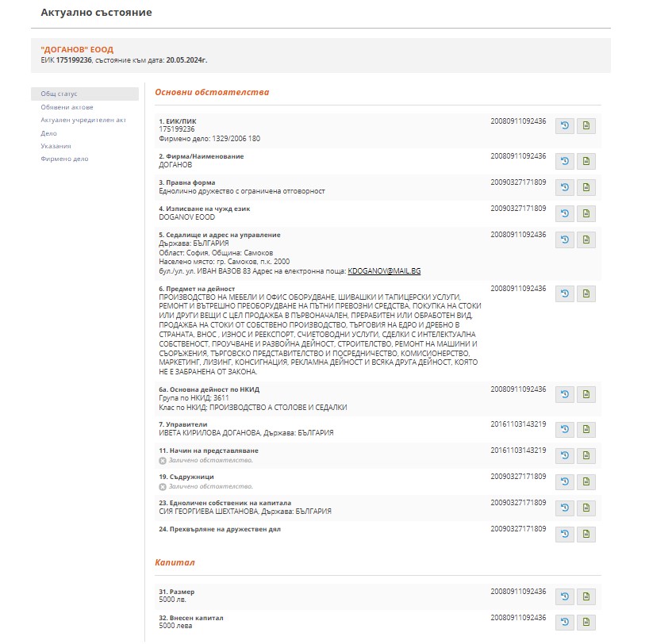Open history icon for ЕИК/ПИК row
The width and height of the screenshot is (672, 644).
[564, 126]
